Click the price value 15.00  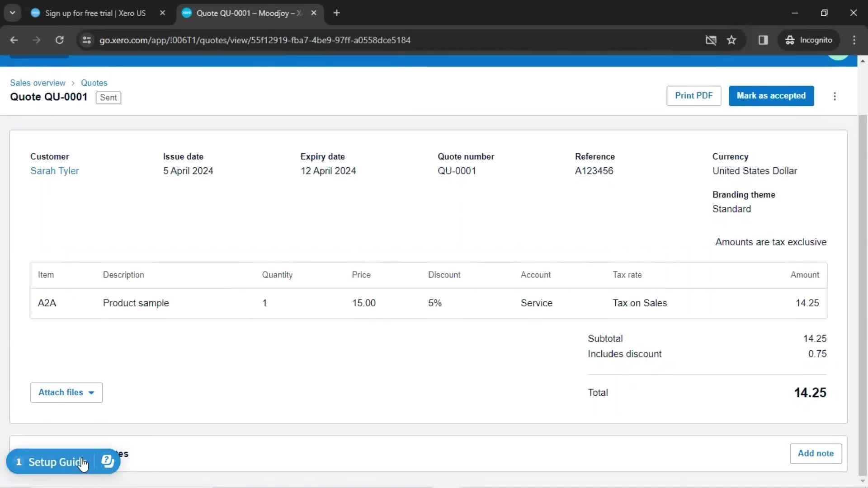pyautogui.click(x=364, y=303)
